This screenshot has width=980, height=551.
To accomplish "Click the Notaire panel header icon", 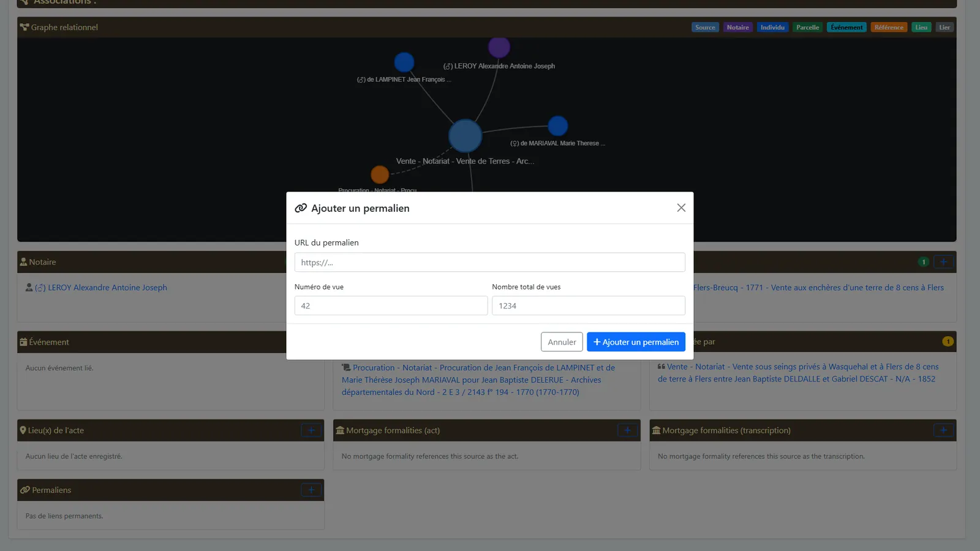I will point(23,262).
